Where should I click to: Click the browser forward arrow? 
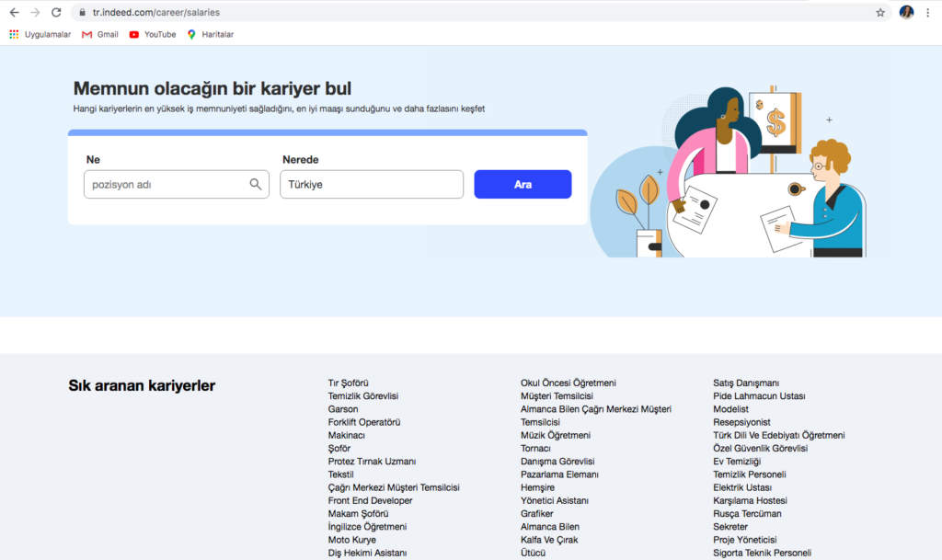pos(35,13)
